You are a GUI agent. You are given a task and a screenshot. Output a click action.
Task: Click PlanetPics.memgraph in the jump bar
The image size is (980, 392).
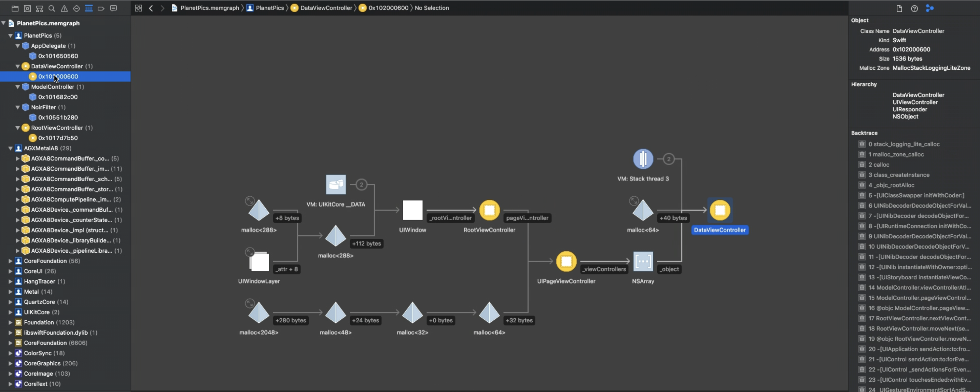point(209,8)
